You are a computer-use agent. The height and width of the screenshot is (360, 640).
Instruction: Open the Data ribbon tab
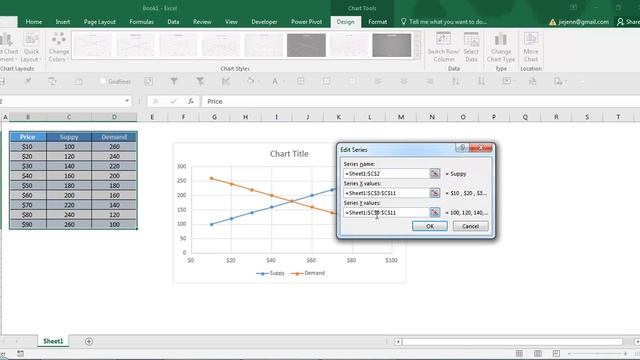click(173, 22)
